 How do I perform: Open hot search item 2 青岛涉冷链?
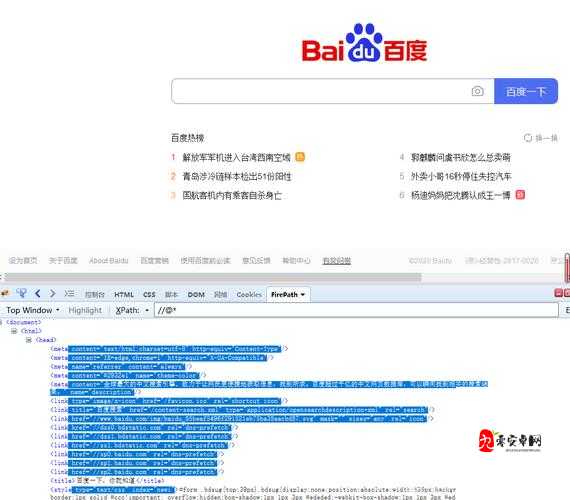237,176
